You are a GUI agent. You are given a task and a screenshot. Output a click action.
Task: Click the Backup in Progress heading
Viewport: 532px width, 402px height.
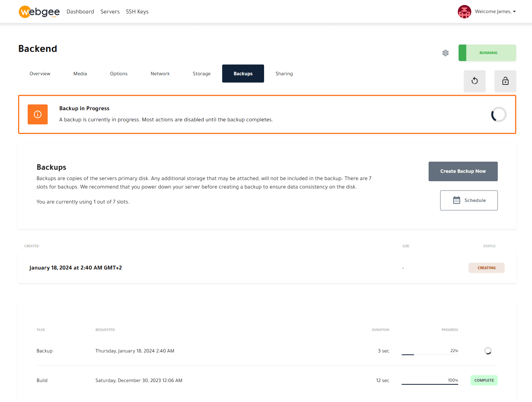coord(84,109)
